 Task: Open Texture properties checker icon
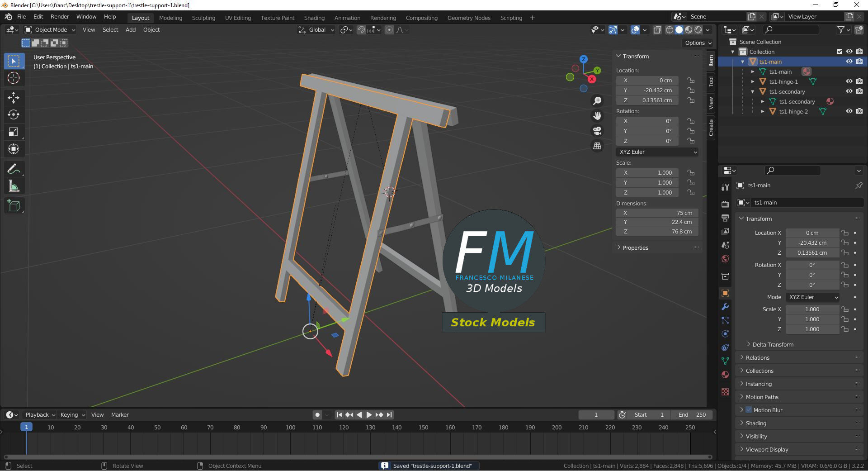(x=725, y=392)
